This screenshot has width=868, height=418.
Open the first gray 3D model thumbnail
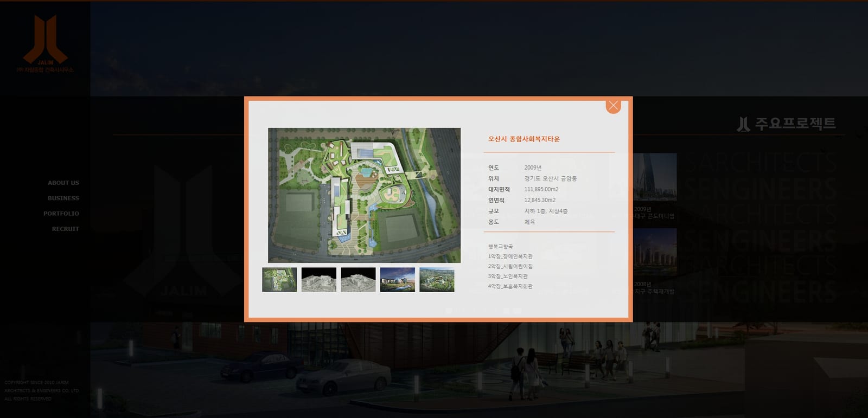coord(319,280)
